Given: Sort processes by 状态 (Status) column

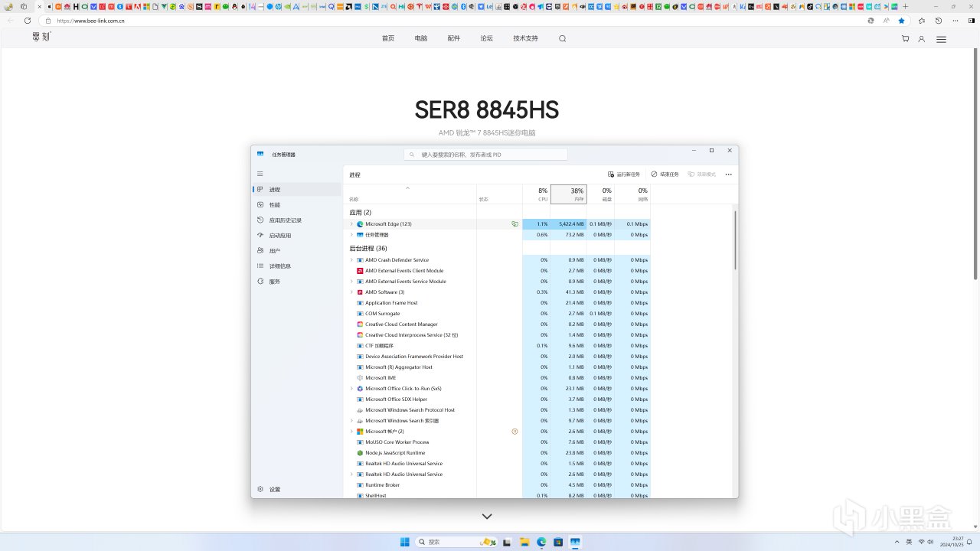Looking at the screenshot, I should click(499, 194).
